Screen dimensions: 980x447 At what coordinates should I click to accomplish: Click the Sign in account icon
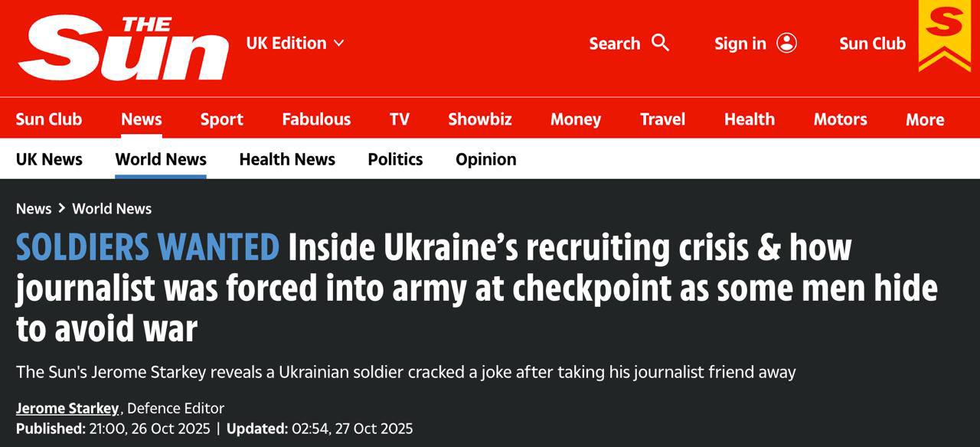pyautogui.click(x=787, y=44)
